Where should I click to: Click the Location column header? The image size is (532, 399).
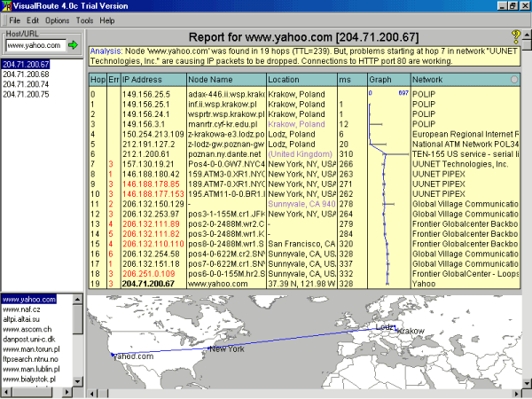301,80
